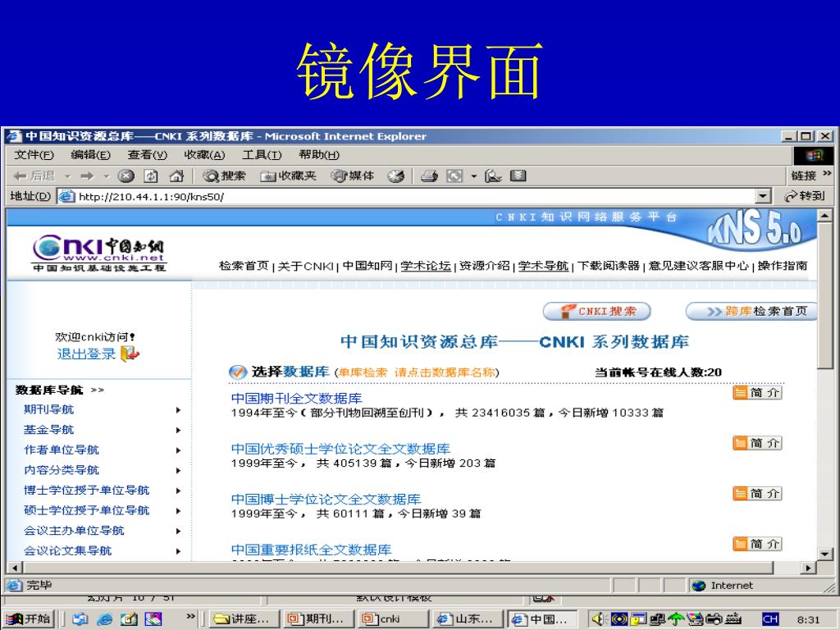Click the page icon in the address bar

pyautogui.click(x=66, y=196)
